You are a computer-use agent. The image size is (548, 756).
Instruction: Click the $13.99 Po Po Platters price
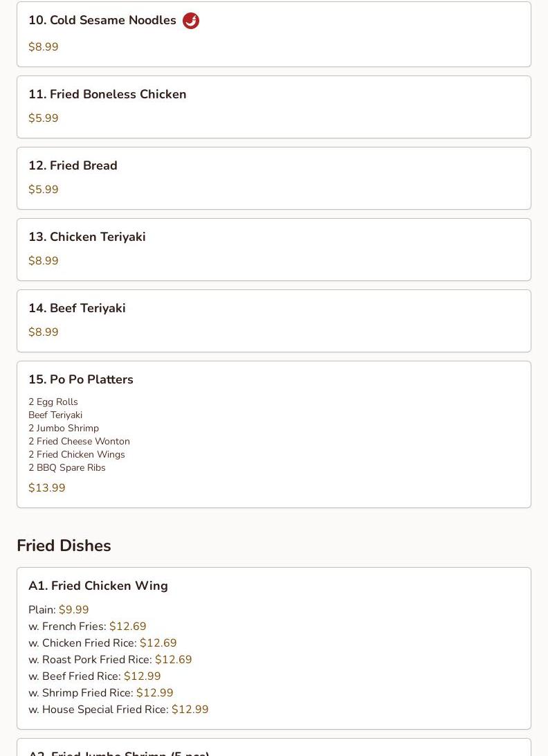coord(47,487)
